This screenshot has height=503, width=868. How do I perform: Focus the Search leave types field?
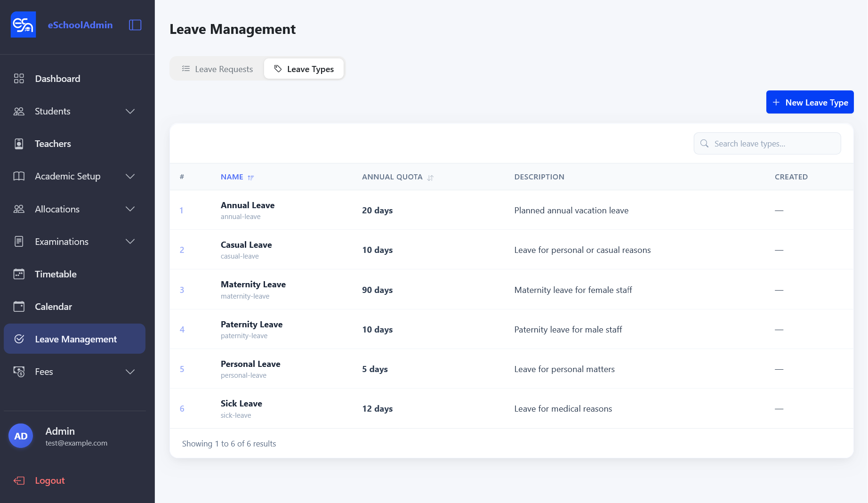point(767,144)
